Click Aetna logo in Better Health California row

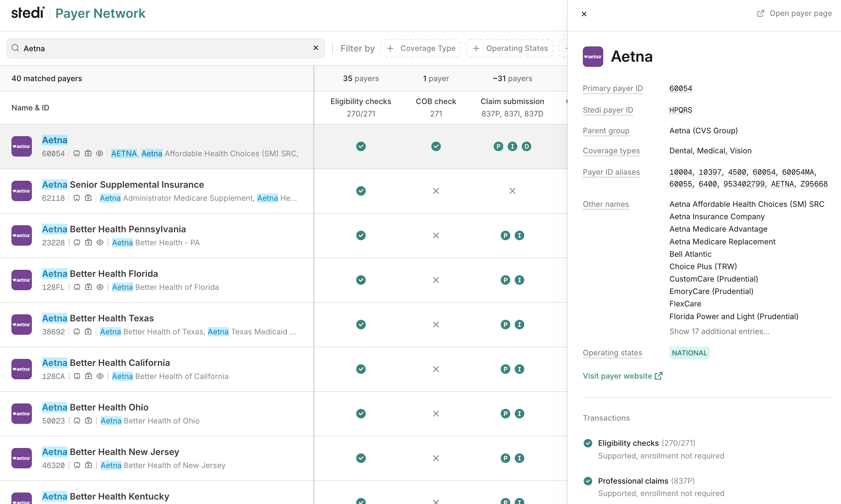[x=21, y=369]
